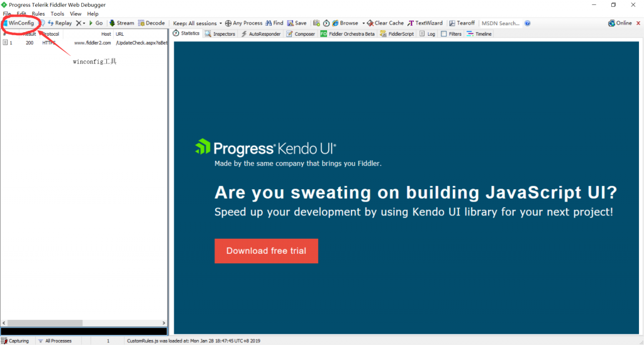644x345 pixels.
Task: Click result code 200 cell
Action: 30,43
